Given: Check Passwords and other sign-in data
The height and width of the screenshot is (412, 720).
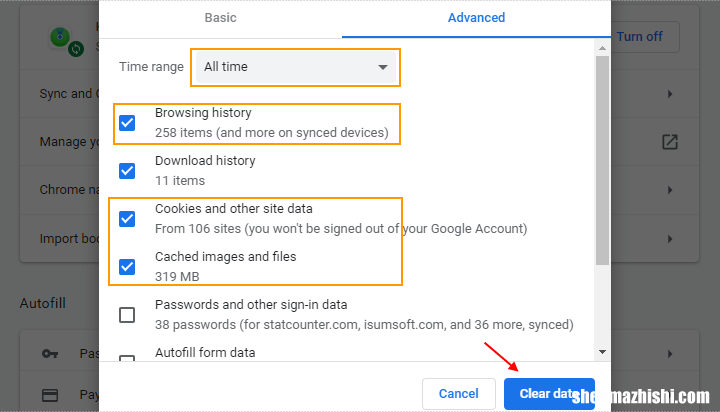Looking at the screenshot, I should tap(127, 315).
